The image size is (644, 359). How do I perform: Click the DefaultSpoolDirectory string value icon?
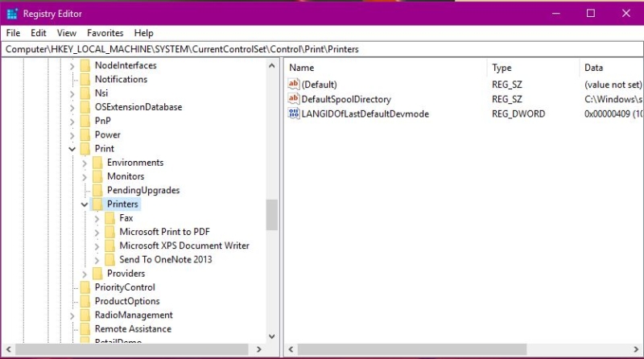pos(293,98)
